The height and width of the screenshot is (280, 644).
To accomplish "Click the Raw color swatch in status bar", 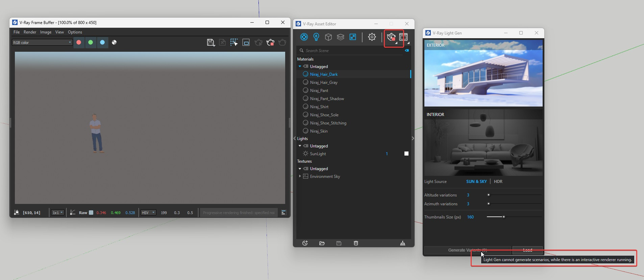I will (91, 212).
